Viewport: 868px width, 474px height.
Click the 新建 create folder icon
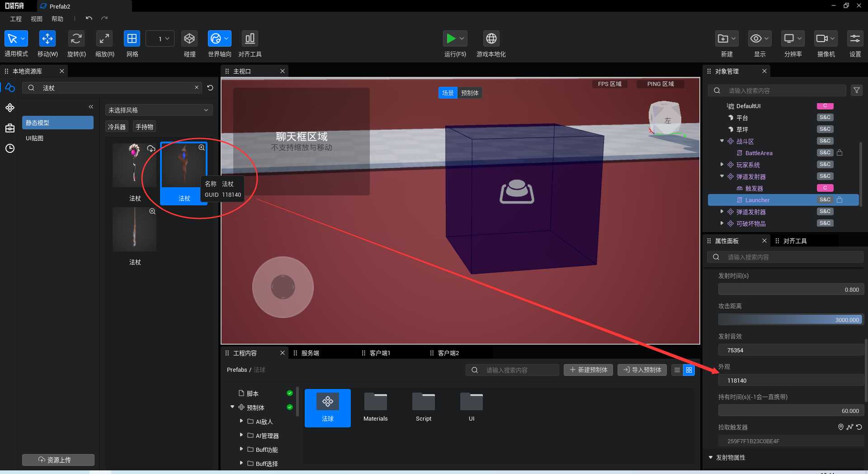pos(726,38)
